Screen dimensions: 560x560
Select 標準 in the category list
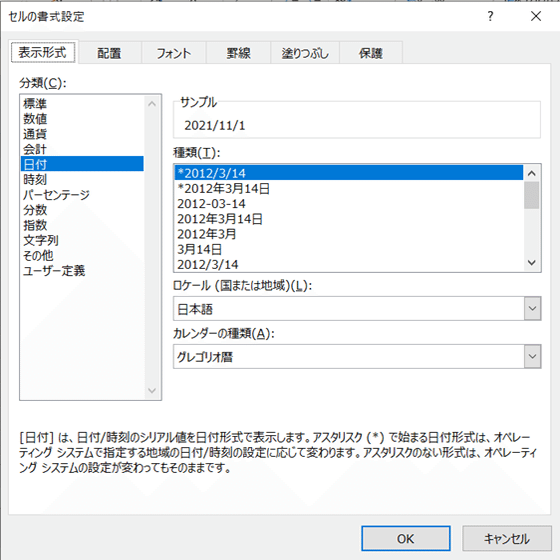(x=82, y=104)
